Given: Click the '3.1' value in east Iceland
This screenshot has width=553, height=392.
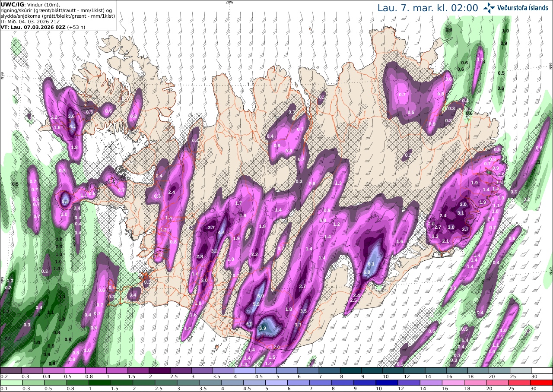Looking at the screenshot, I should [x=461, y=213].
